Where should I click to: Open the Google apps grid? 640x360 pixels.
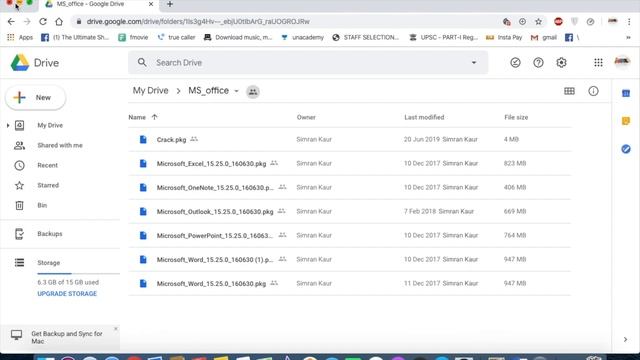[x=598, y=62]
